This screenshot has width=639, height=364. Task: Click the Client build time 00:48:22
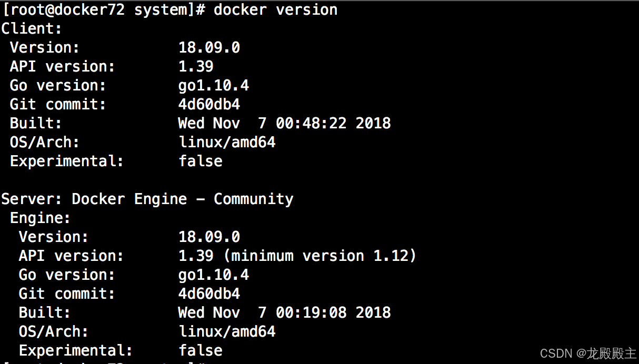tap(311, 123)
